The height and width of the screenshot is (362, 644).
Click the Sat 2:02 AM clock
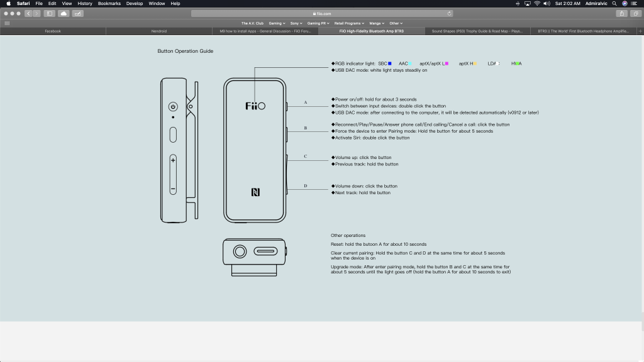tap(568, 3)
